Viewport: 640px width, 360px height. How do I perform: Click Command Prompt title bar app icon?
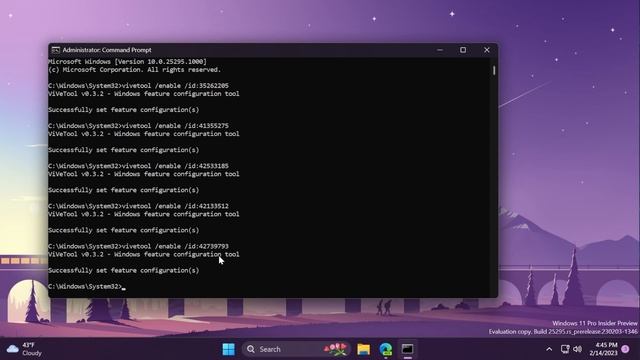pyautogui.click(x=56, y=50)
